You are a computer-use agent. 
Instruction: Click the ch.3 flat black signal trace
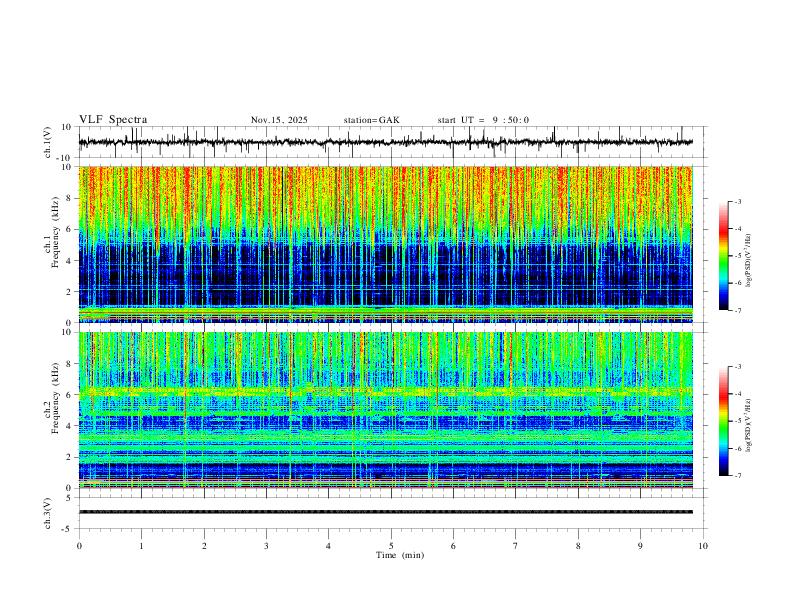[x=385, y=512]
